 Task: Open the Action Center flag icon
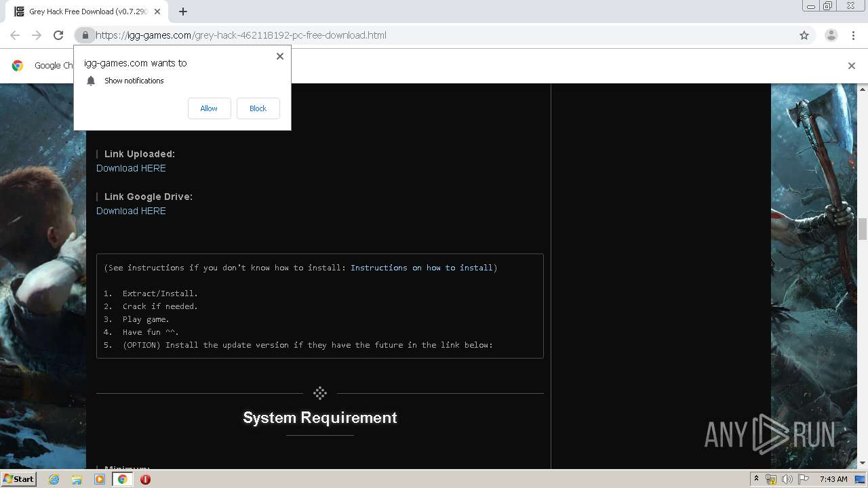tap(804, 479)
